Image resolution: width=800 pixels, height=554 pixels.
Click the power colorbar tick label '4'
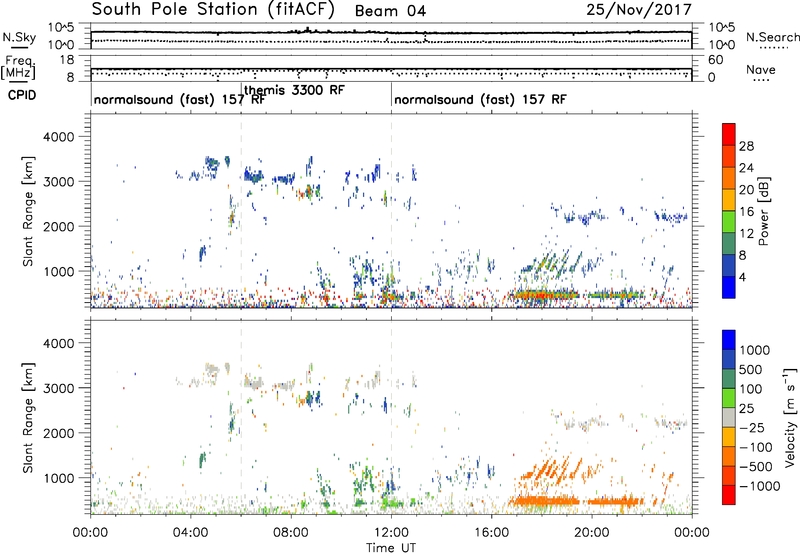743,277
